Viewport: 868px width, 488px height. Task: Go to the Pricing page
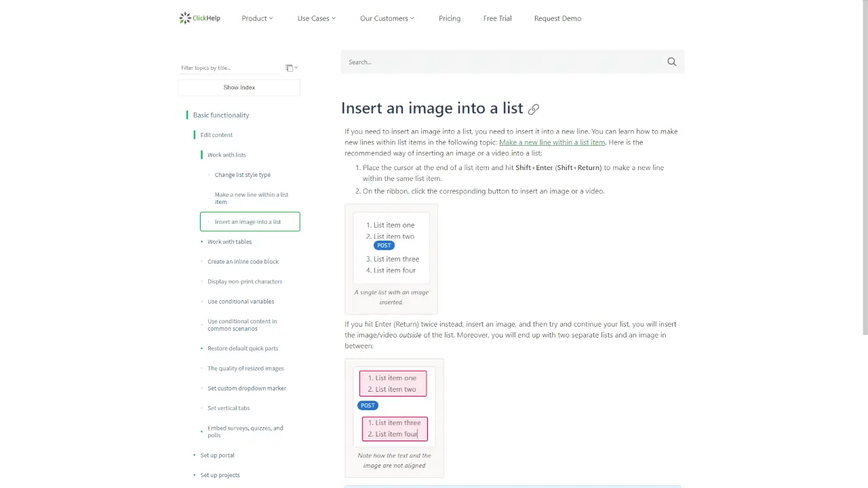click(x=450, y=18)
